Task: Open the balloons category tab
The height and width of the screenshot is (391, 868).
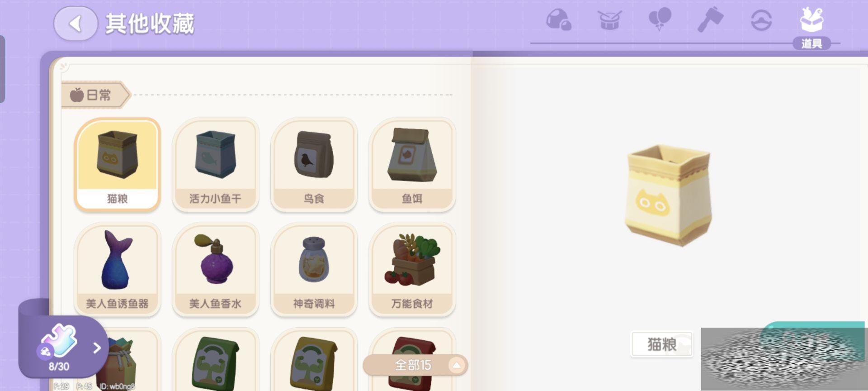Action: point(660,20)
